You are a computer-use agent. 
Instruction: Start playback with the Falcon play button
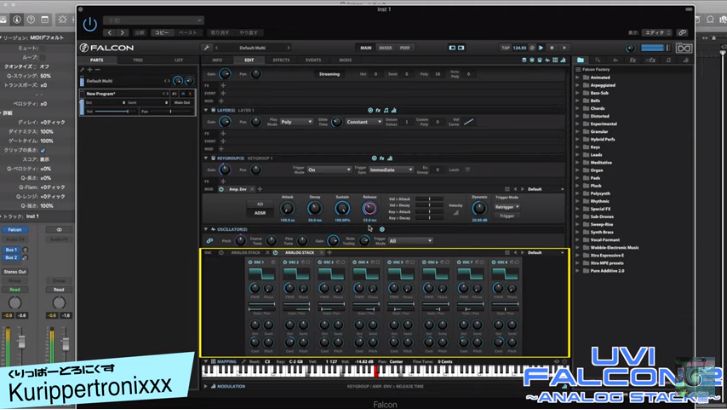[541, 48]
